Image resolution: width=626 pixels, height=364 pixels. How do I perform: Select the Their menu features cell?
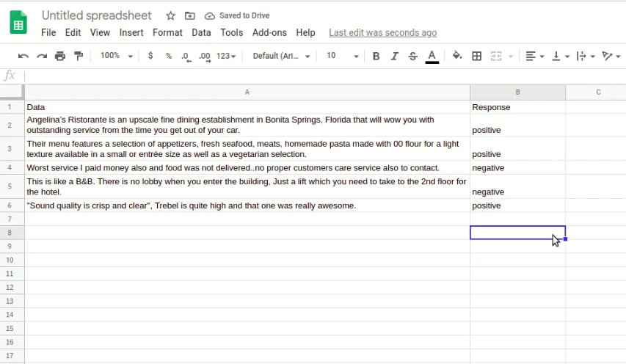click(x=247, y=149)
